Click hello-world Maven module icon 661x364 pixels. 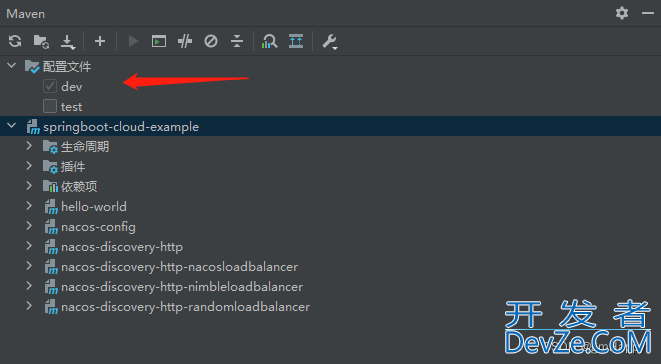[x=51, y=207]
